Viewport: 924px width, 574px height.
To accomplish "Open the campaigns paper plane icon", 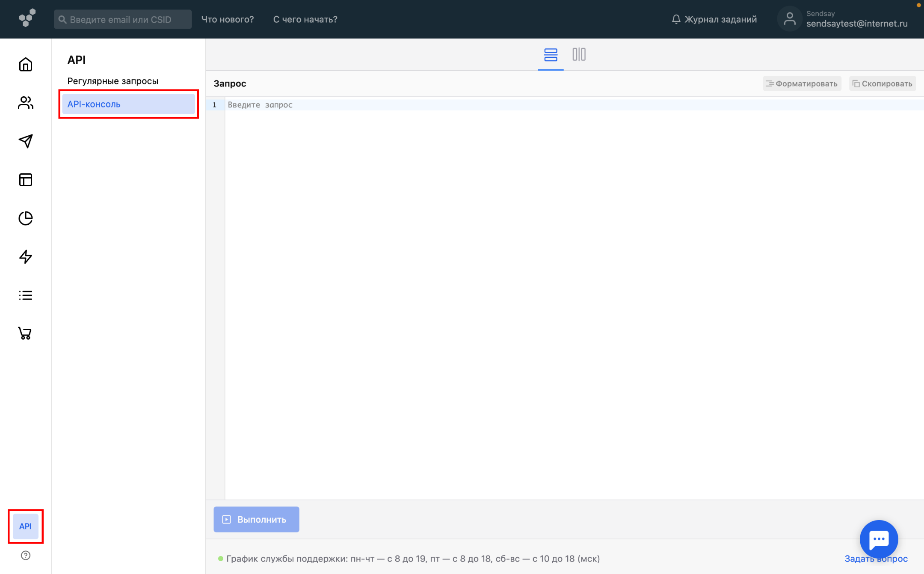I will tap(26, 141).
